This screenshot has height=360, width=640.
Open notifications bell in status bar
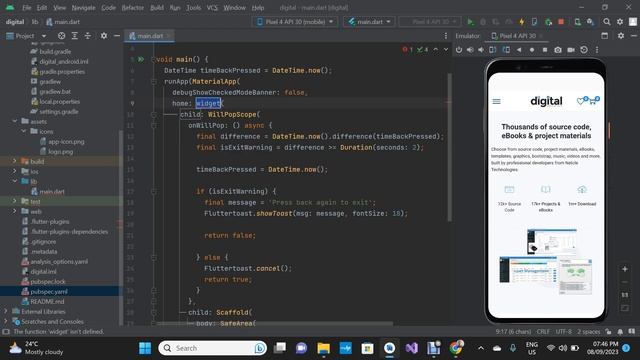pyautogui.click(x=620, y=331)
